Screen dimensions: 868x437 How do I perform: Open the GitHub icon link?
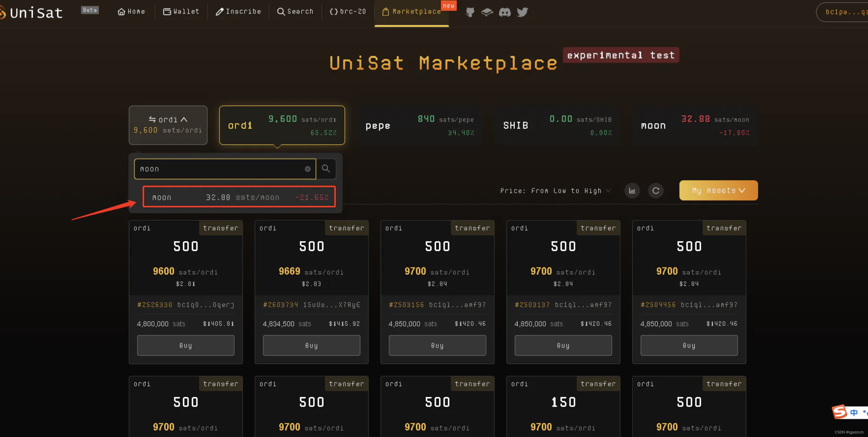(470, 12)
